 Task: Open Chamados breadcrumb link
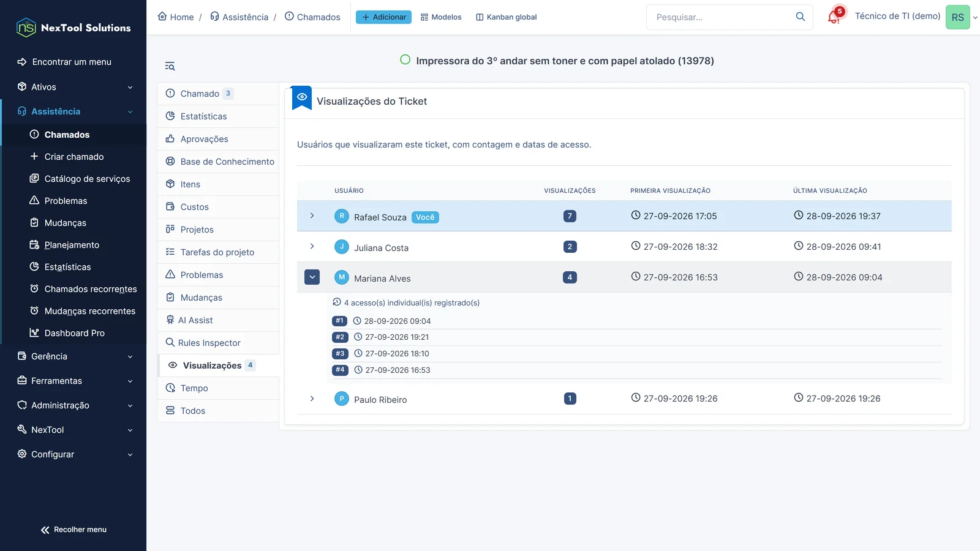(x=312, y=17)
